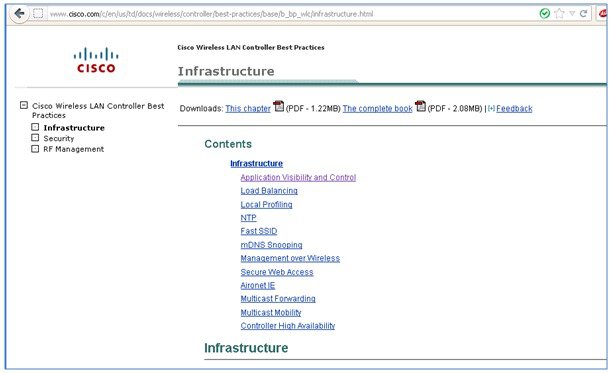Open Multicast Forwarding link

coord(278,299)
